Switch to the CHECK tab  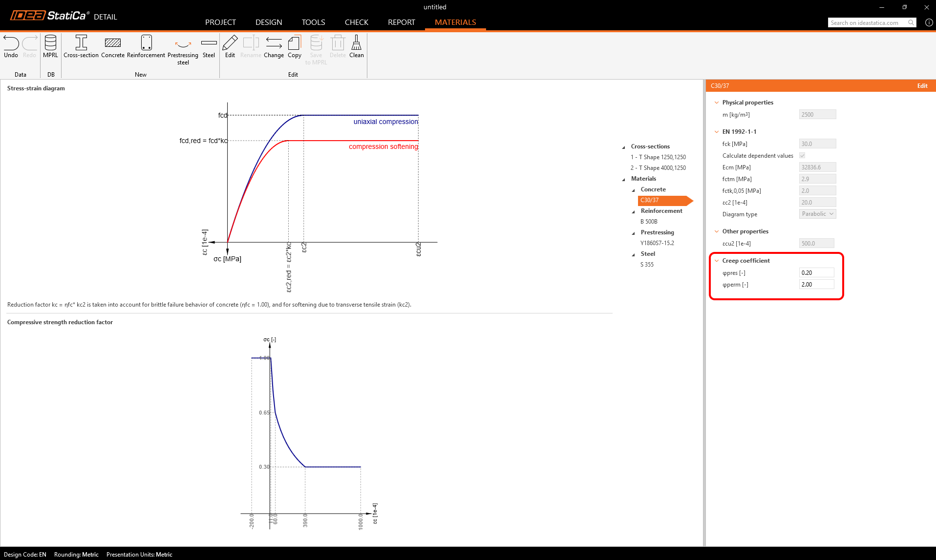point(356,22)
